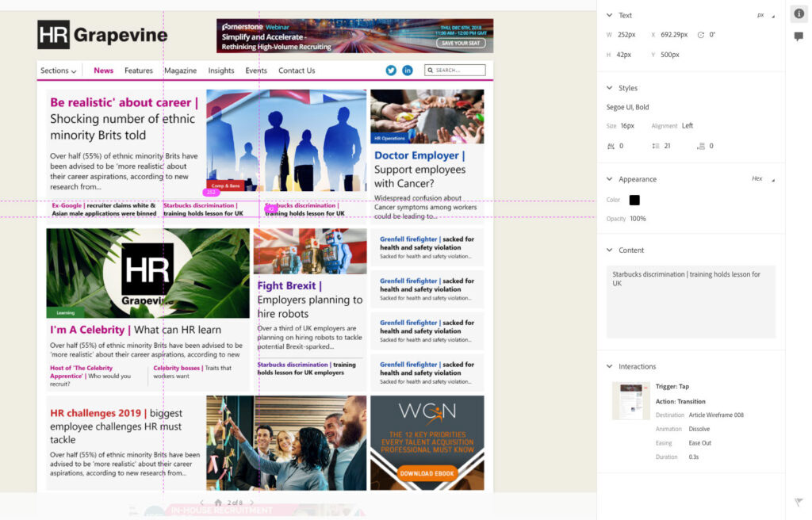The image size is (812, 520).
Task: Click the HR Grapevine logo
Action: click(102, 35)
